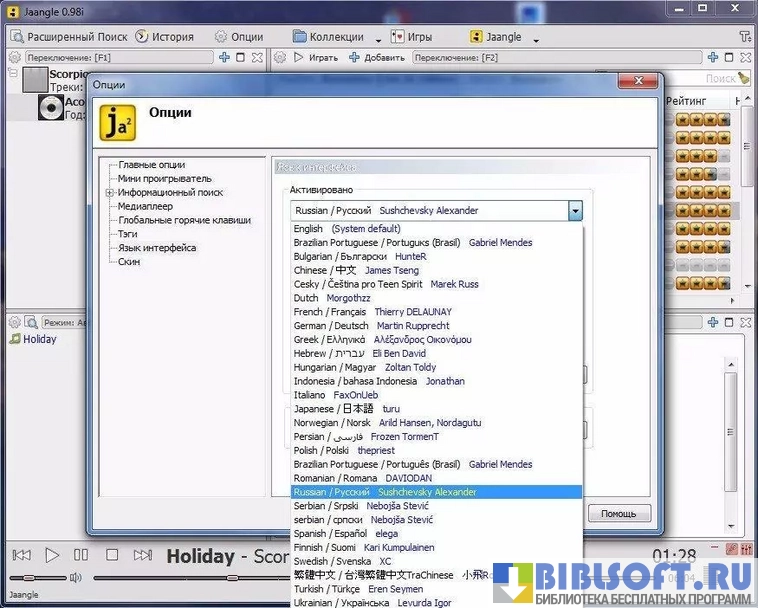
Task: Open the Jaangle toolbar dropdown menu
Action: pyautogui.click(x=536, y=39)
